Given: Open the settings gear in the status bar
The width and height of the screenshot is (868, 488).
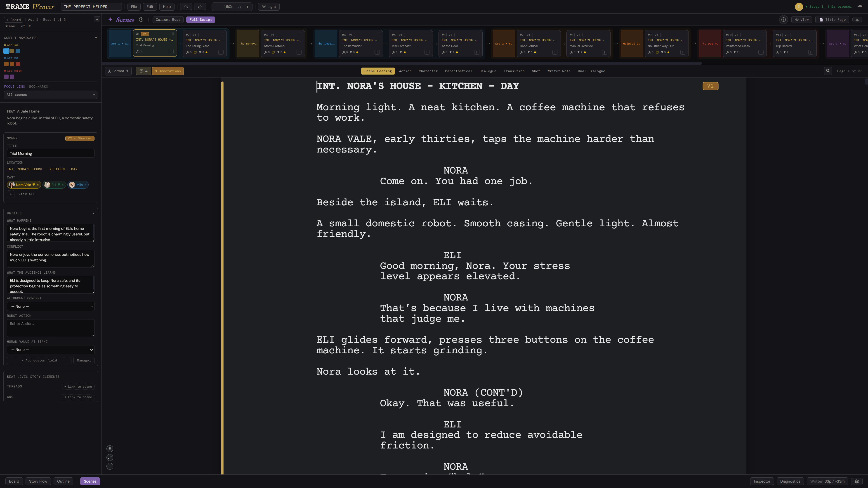Looking at the screenshot, I should click(x=856, y=481).
